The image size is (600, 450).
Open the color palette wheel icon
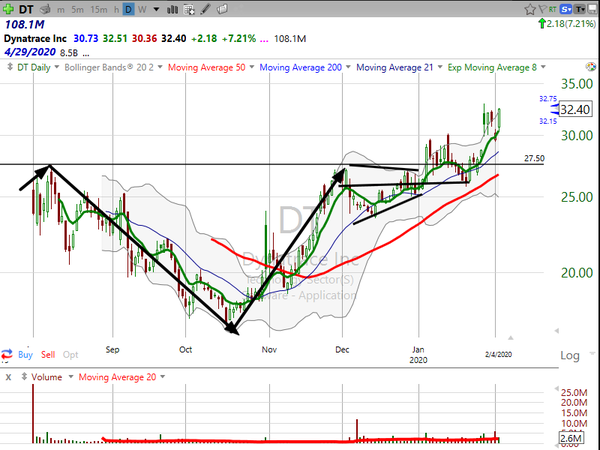[591, 67]
